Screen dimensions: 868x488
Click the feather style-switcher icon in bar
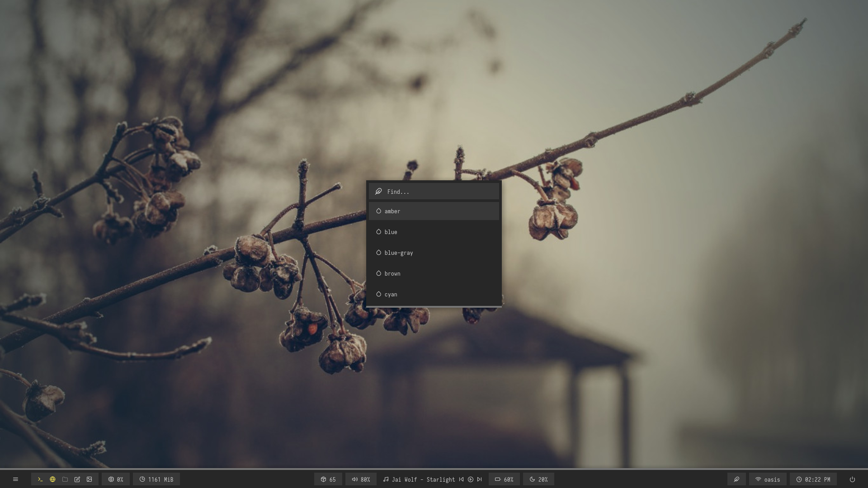pos(736,479)
